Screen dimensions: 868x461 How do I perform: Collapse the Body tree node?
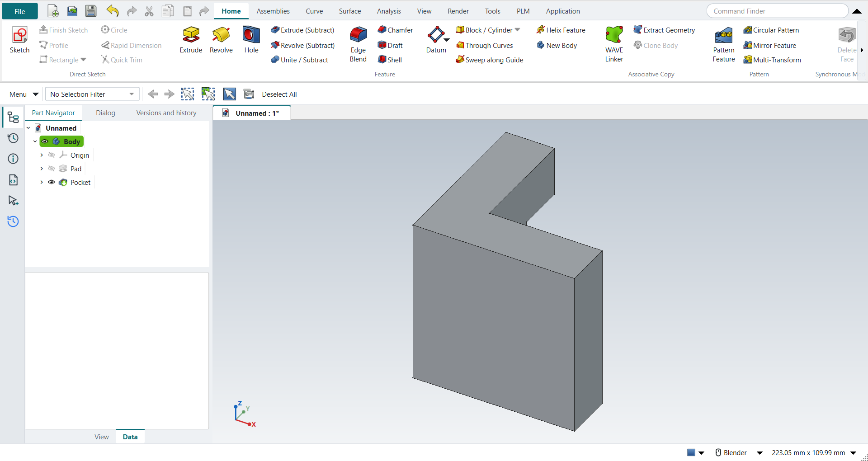click(35, 141)
